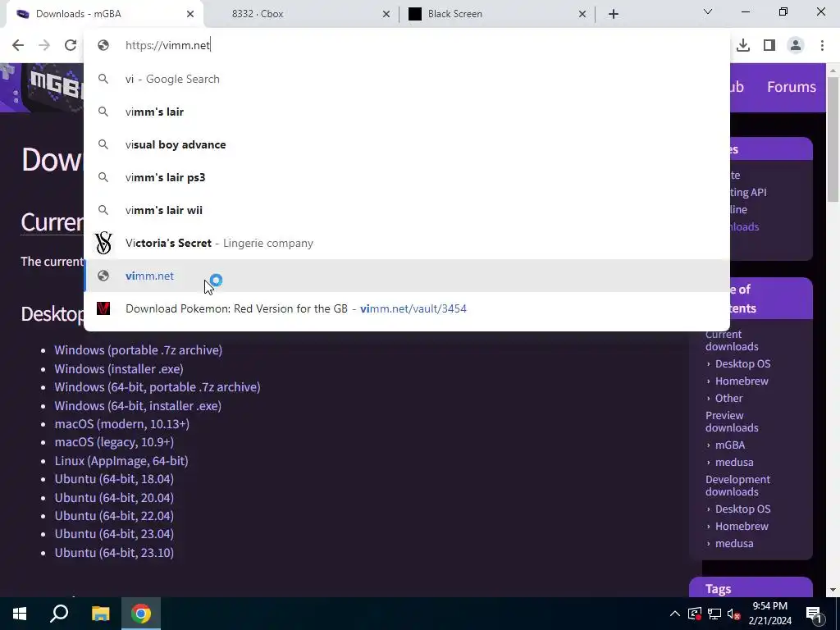840x630 pixels.
Task: Click the page vertical scrollbar thumb
Action: click(x=833, y=139)
